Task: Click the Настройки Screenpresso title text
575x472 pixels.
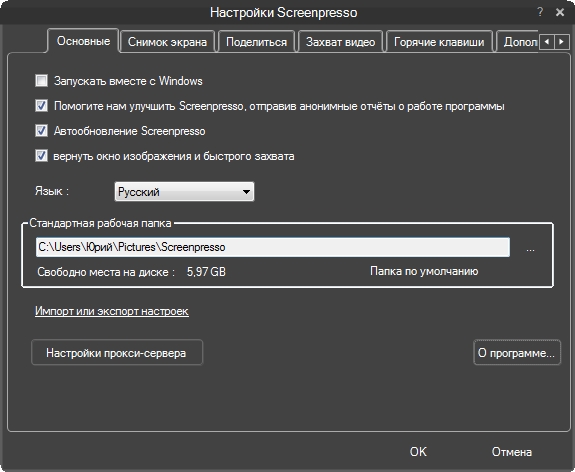Action: coord(283,12)
